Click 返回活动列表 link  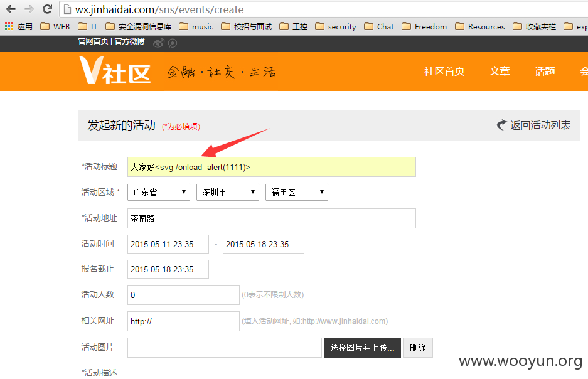tap(540, 125)
